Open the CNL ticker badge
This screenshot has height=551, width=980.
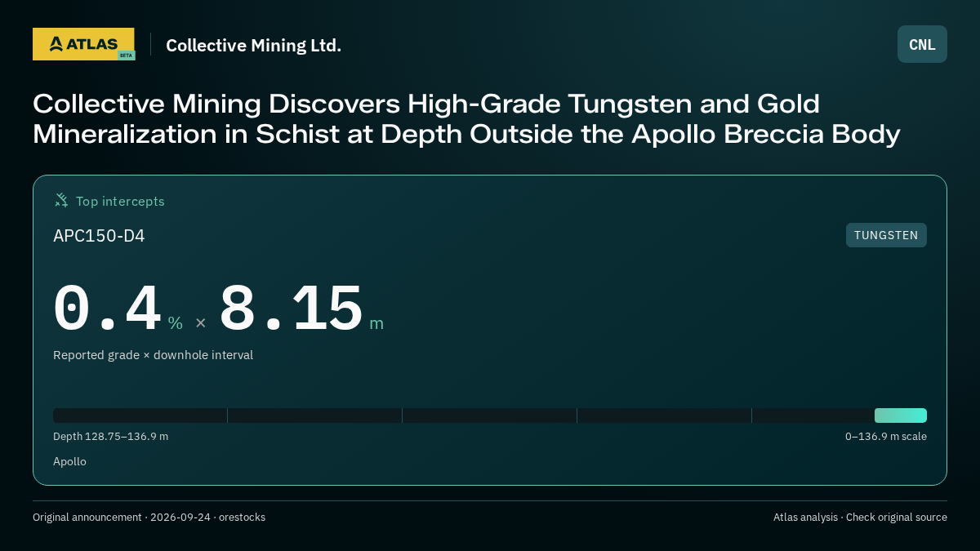tap(922, 44)
